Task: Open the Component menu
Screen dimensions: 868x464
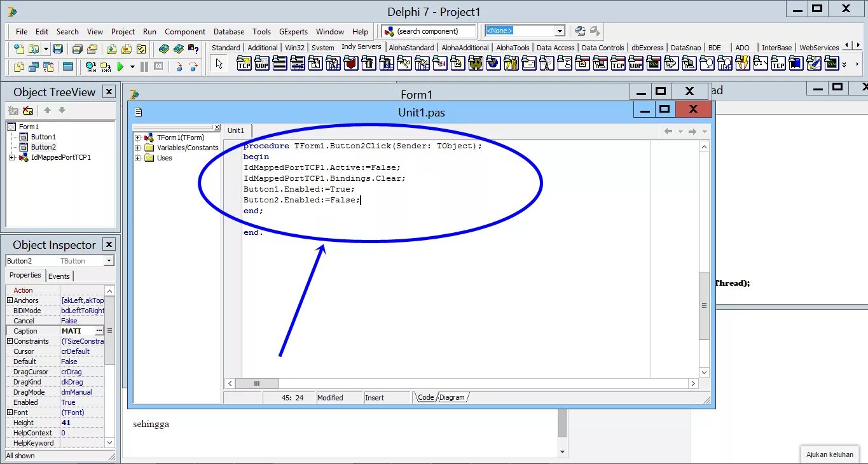Action: click(x=185, y=31)
